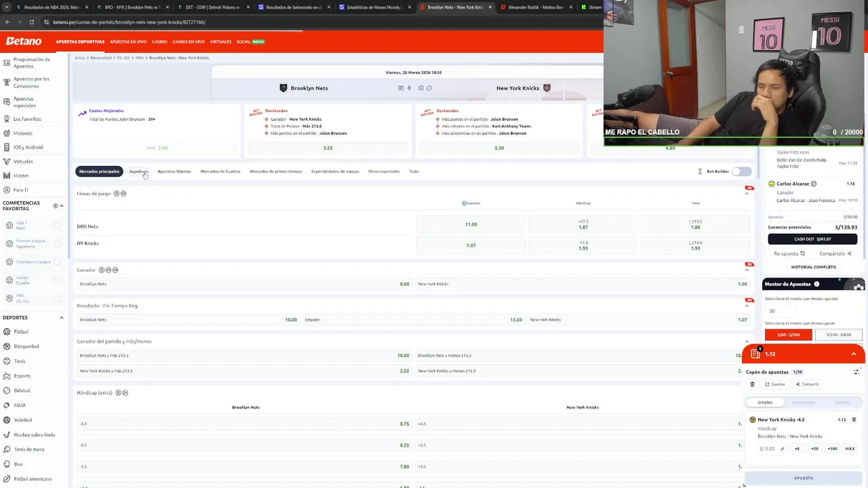This screenshot has height=488, width=868.
Task: Collapse Competencias Favoritas section
Action: click(62, 206)
